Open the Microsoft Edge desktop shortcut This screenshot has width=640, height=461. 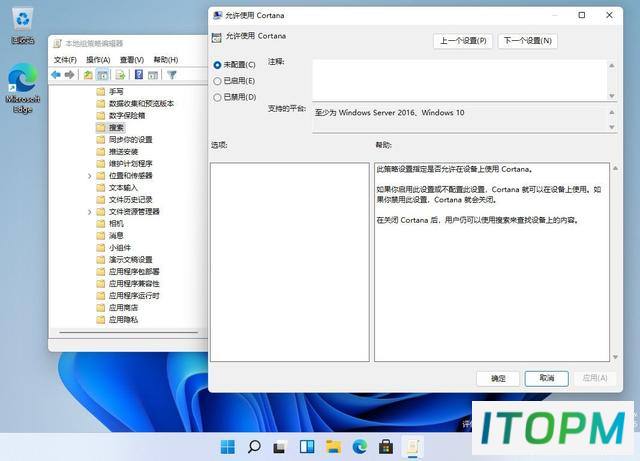22,89
